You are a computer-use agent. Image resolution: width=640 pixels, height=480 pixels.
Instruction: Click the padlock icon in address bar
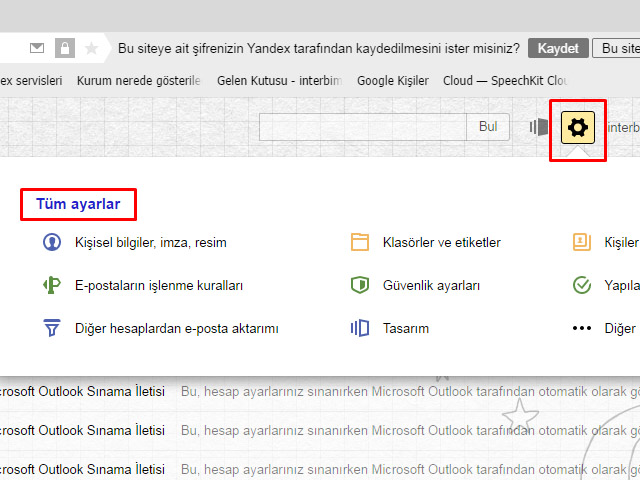click(64, 48)
